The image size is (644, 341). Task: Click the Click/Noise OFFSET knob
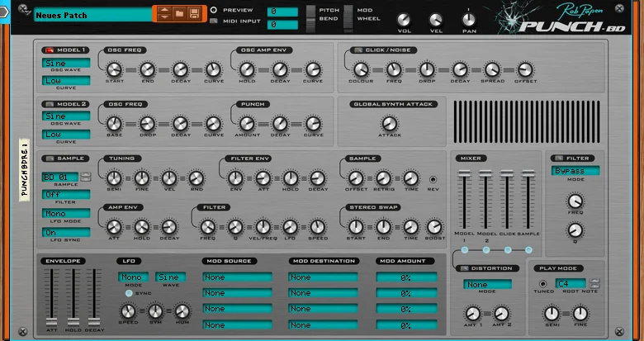pos(525,70)
